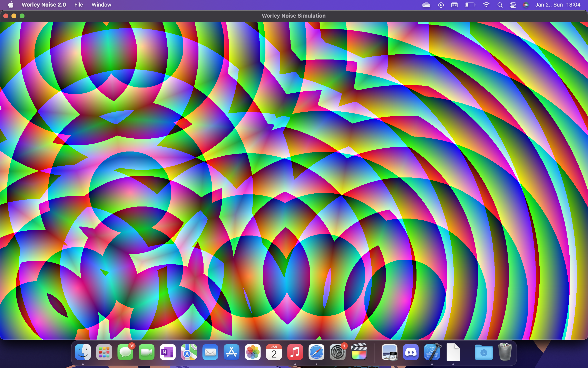Check the battery status icon

[470, 5]
